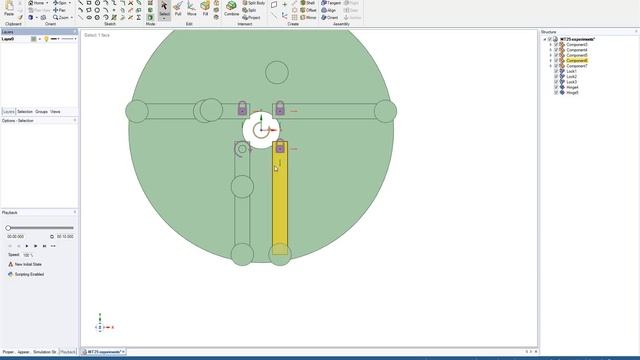This screenshot has width=640, height=360.
Task: Click the Speed percentage field
Action: click(x=28, y=255)
